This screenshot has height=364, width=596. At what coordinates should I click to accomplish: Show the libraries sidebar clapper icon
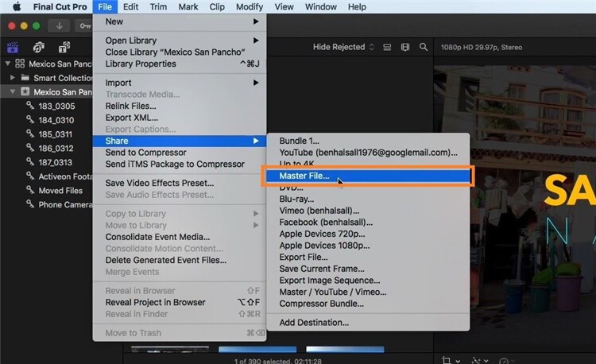pyautogui.click(x=13, y=48)
